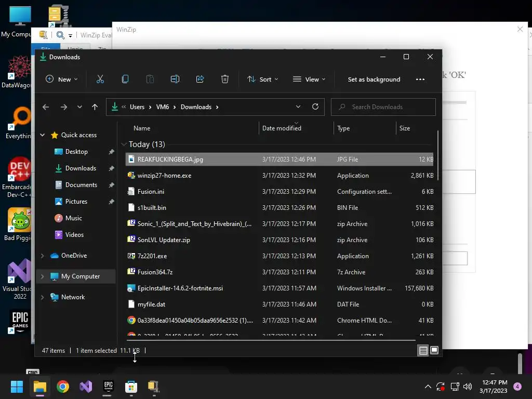Open Visual Studio from the taskbar
Viewport: 532px width, 399px height.
point(86,387)
